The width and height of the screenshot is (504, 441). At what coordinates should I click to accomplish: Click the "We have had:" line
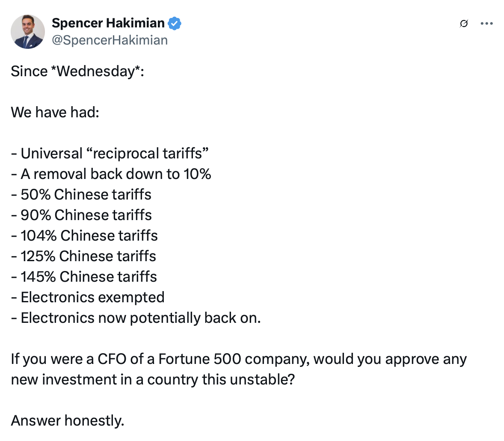pos(55,113)
